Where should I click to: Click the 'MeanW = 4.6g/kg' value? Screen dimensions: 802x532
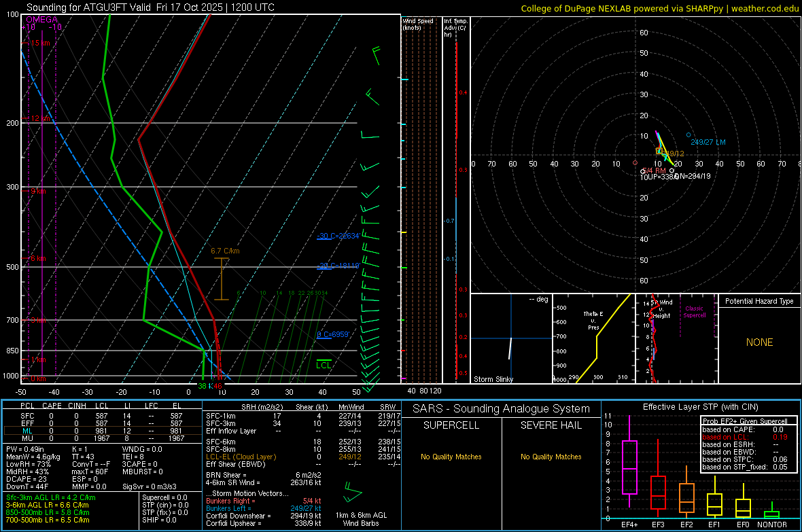coord(33,457)
